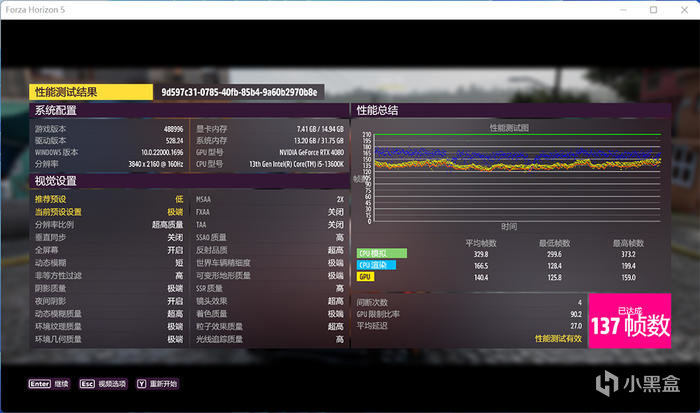
Task: Select the Y 重新开始 restart button
Action: (x=158, y=384)
